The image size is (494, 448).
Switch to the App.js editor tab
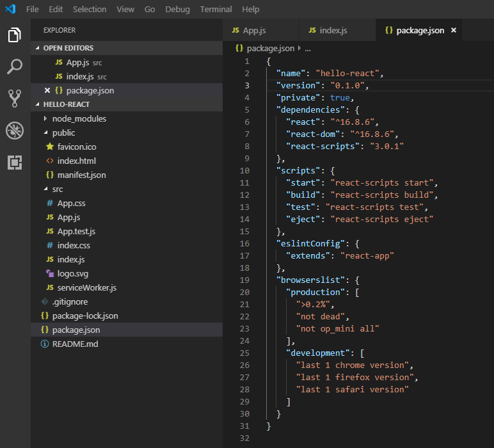261,30
